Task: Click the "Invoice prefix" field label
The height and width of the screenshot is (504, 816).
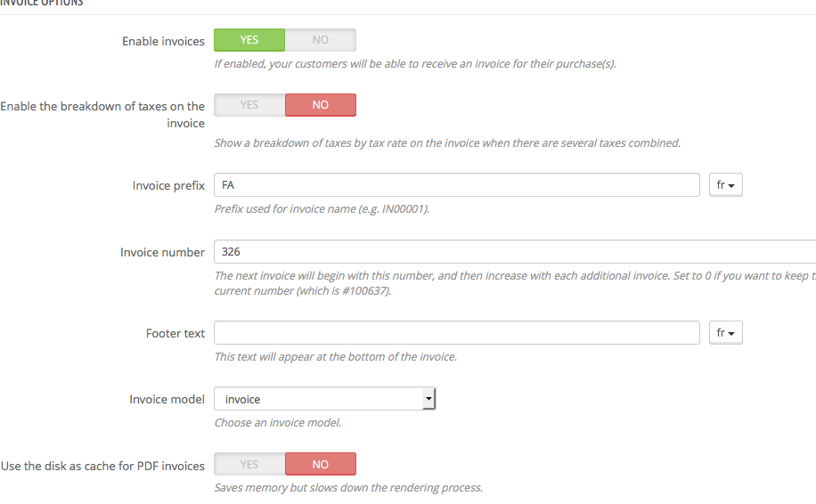Action: coord(168,185)
